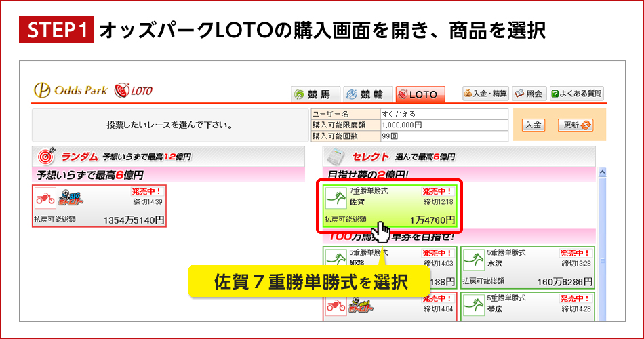The width and height of the screenshot is (644, 339).
Task: Open the 照会 button
Action: pyautogui.click(x=529, y=94)
